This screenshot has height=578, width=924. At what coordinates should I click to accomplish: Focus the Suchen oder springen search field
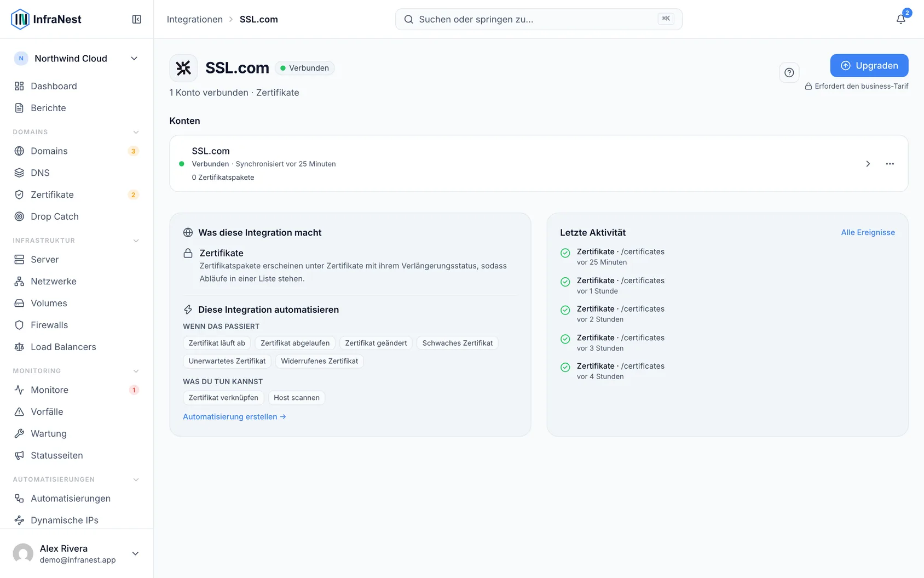539,19
